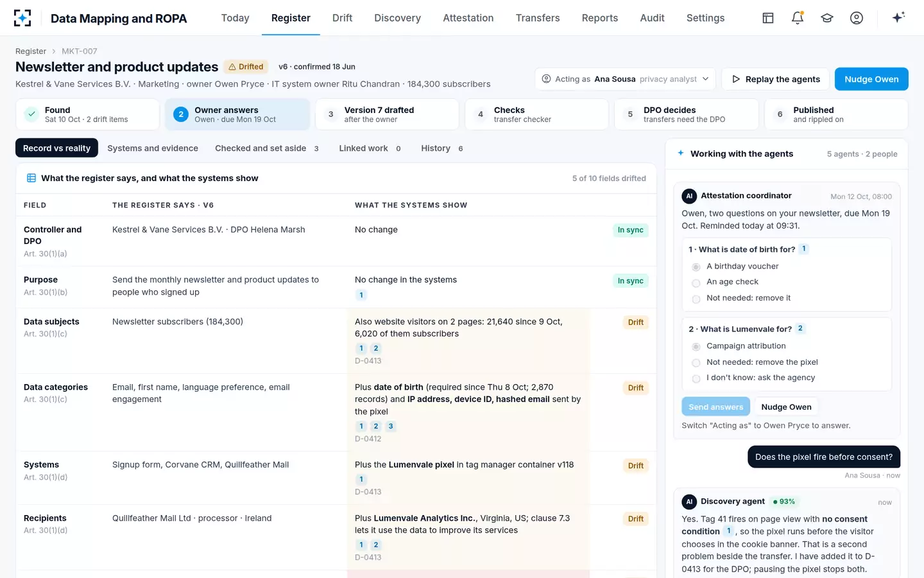Open the 'Acting as Ana Sousa' dropdown
Viewport: 924px width, 578px height.
coord(626,79)
